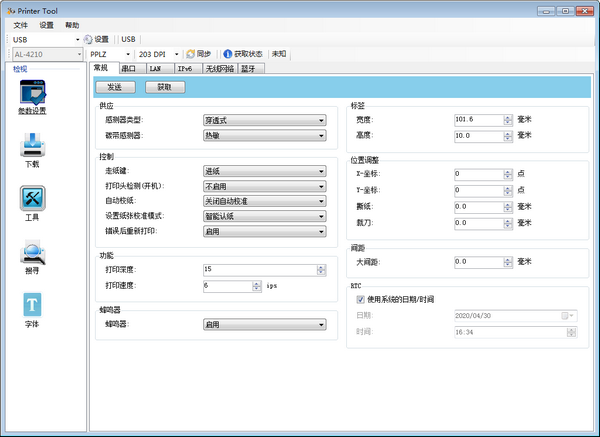Screen dimensions: 600x437
Task: Click the 下载 download icon
Action: 32,148
